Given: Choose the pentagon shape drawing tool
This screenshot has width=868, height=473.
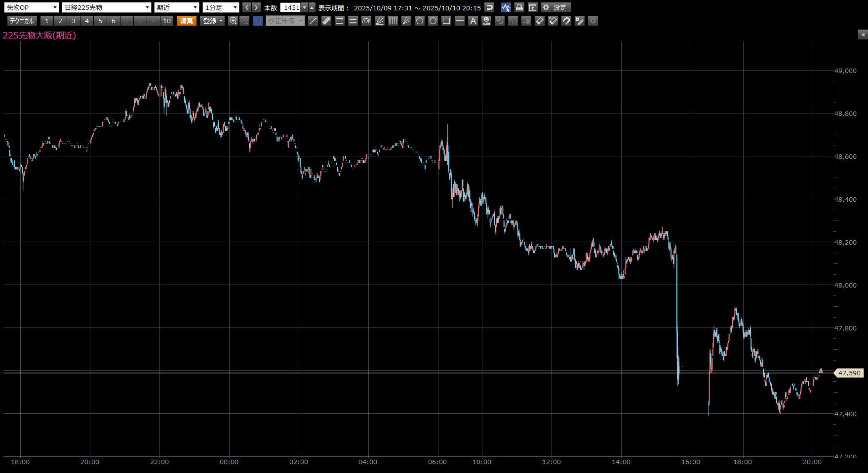Looking at the screenshot, I should [x=420, y=21].
